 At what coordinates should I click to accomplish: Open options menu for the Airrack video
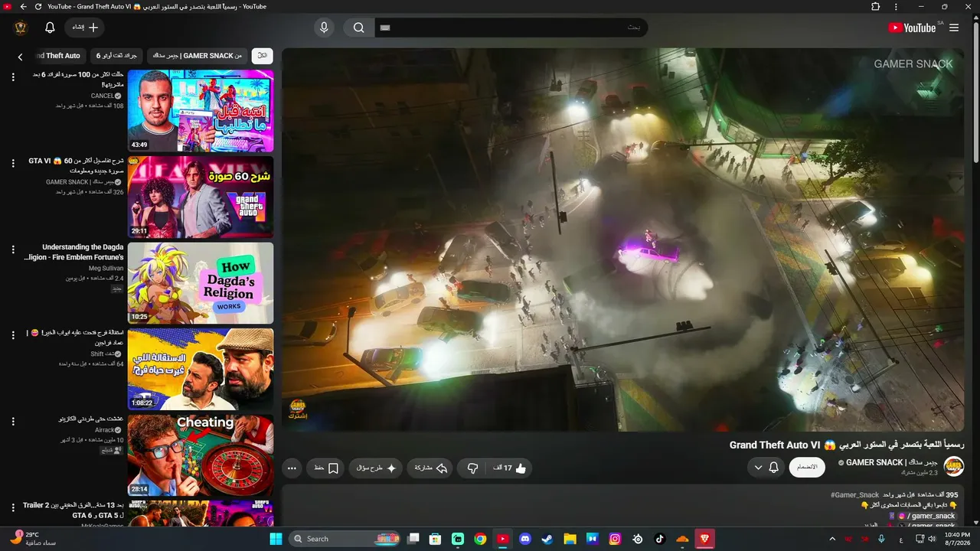[13, 422]
